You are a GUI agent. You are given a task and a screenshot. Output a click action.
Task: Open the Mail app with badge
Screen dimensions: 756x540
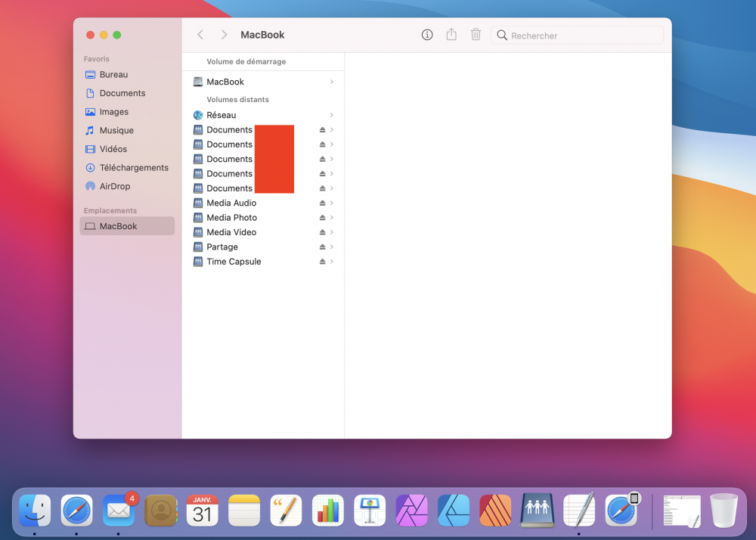[119, 511]
